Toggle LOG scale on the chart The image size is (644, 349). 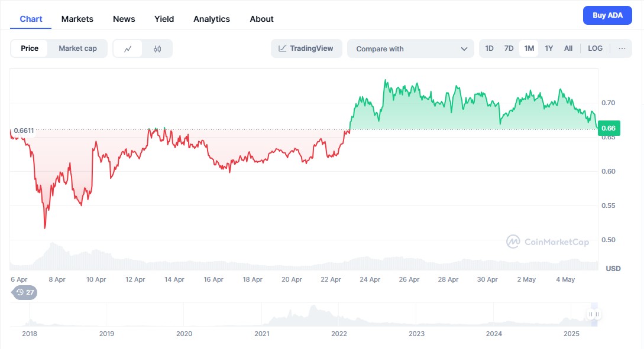(595, 48)
